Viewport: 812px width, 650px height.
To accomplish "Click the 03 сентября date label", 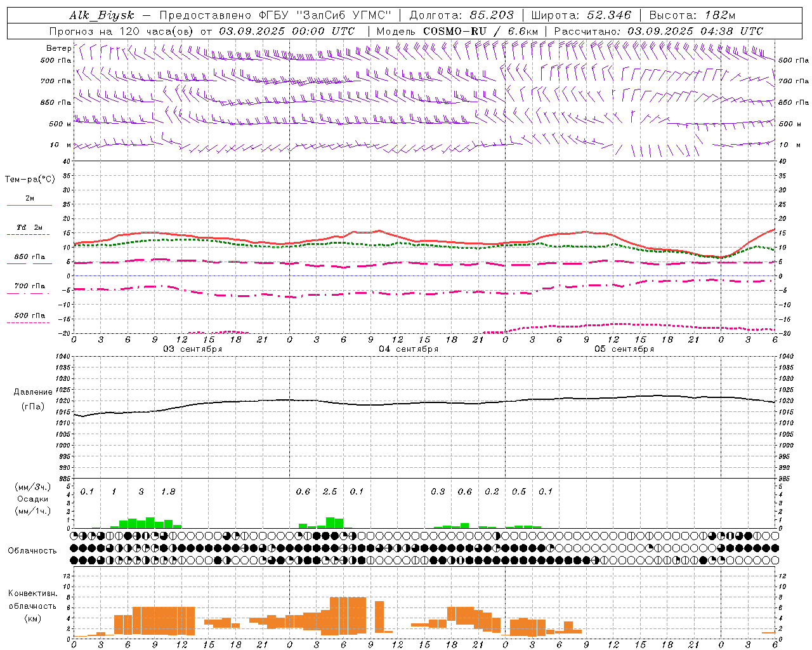I will click(x=193, y=349).
